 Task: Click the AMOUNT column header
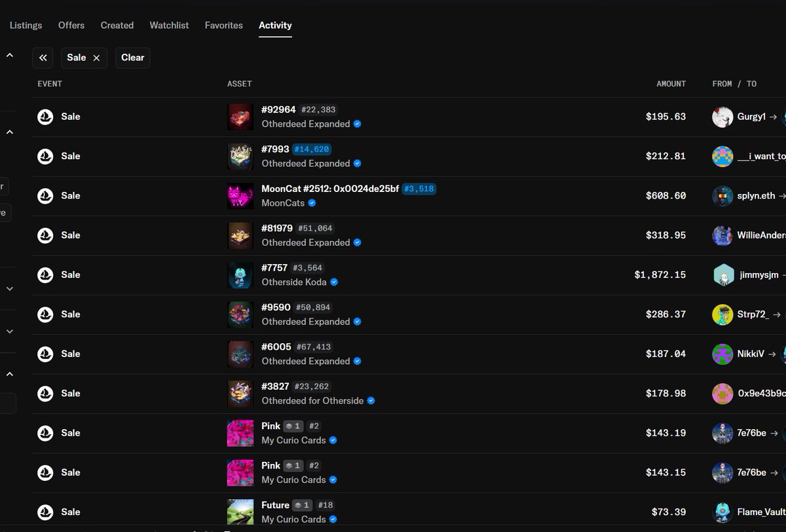pos(671,84)
